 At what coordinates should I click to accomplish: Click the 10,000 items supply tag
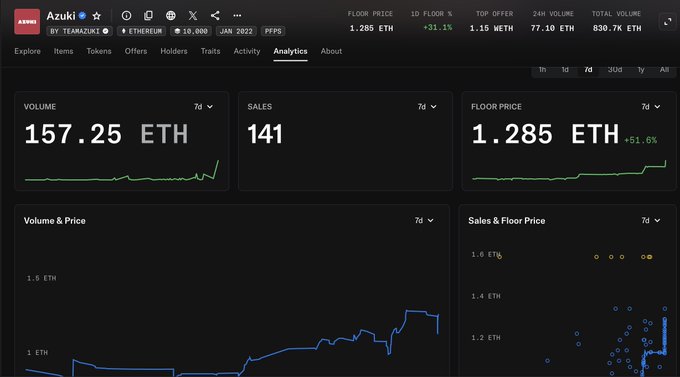[x=191, y=31]
